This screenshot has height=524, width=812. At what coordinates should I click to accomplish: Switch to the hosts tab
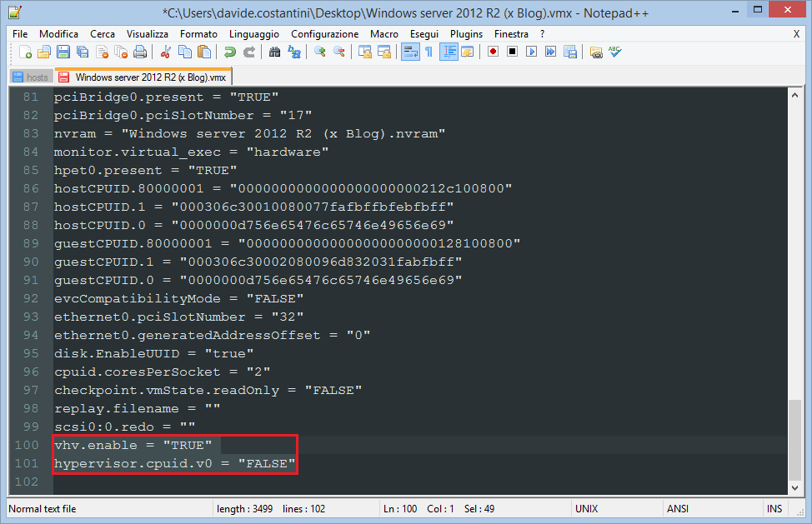coord(33,77)
